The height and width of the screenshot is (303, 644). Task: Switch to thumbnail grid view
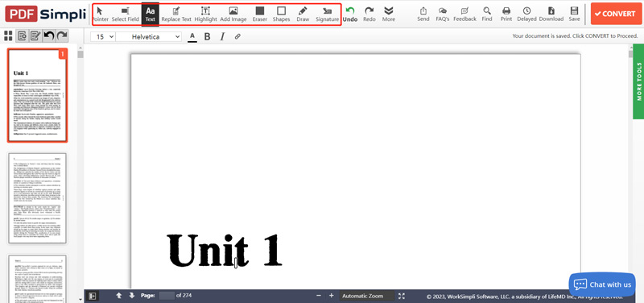tap(8, 35)
